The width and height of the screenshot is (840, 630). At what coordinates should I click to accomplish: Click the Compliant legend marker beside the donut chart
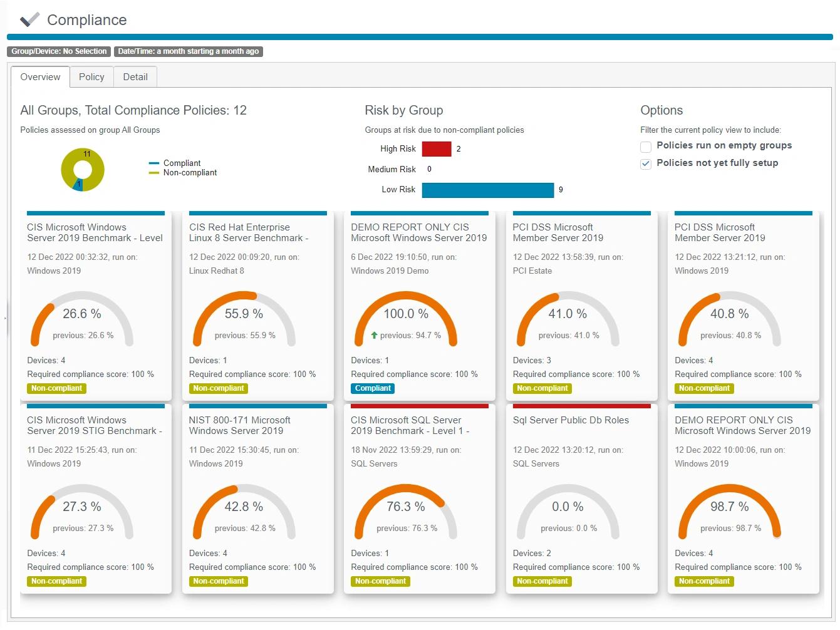point(155,163)
